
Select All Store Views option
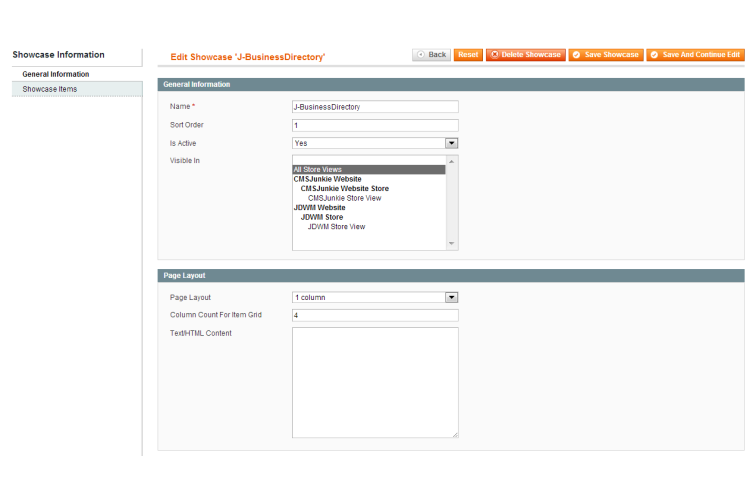click(369, 169)
